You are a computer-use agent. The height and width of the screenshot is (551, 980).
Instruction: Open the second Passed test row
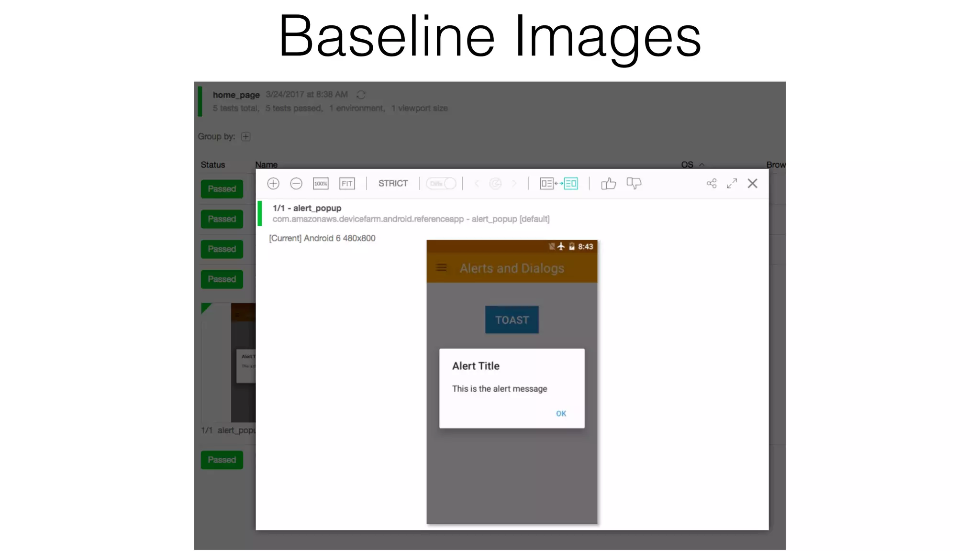tap(222, 219)
